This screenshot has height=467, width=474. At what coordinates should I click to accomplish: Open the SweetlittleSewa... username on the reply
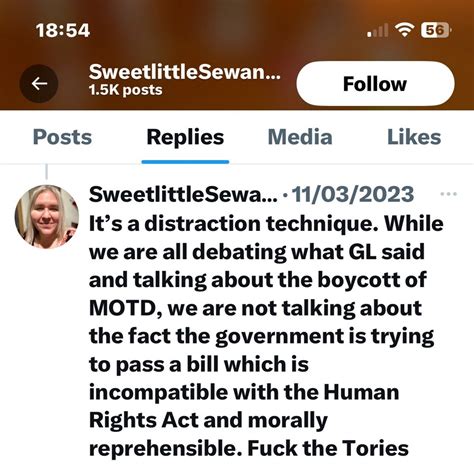pos(183,194)
